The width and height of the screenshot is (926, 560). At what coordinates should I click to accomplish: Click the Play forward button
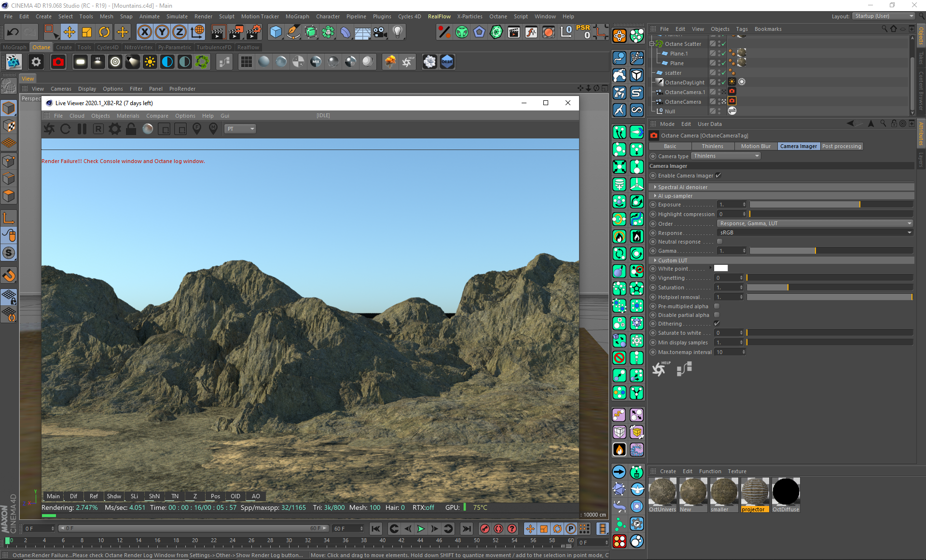(x=421, y=529)
